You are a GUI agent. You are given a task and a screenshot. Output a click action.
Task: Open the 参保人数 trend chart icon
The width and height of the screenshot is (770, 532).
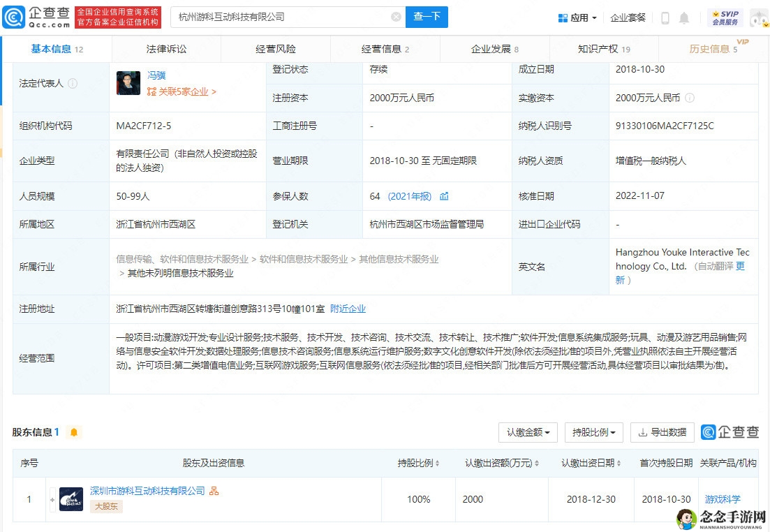click(444, 196)
